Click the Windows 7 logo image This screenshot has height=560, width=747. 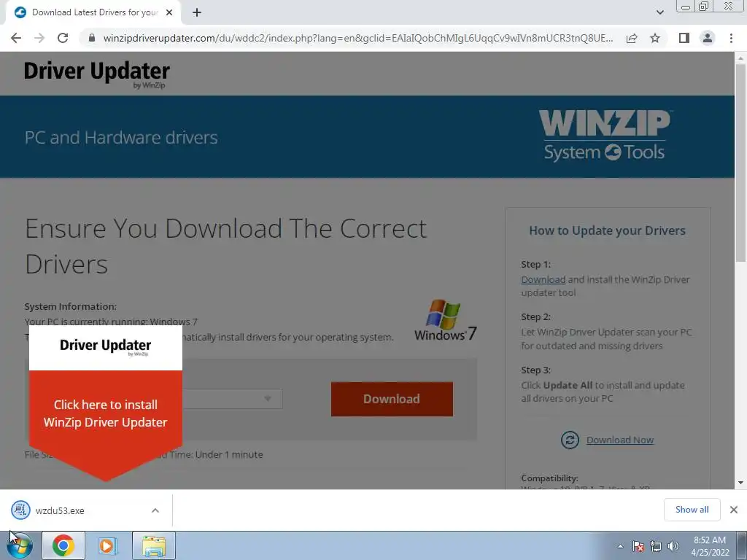446,320
